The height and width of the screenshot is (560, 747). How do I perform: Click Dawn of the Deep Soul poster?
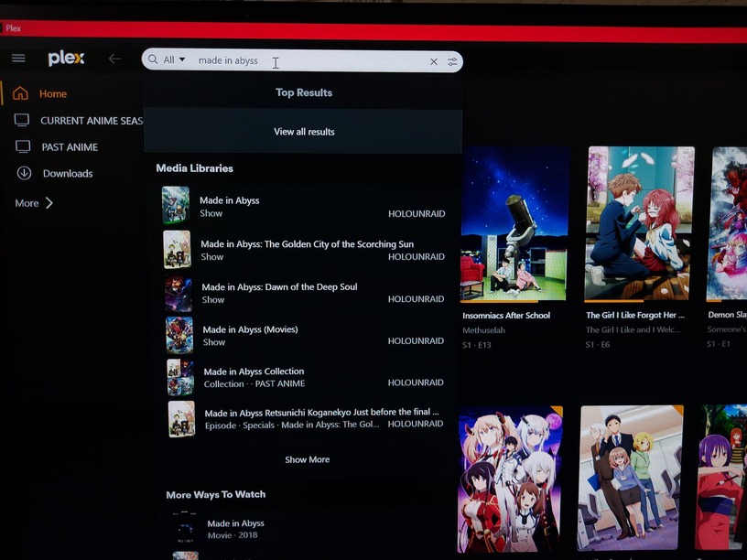click(179, 293)
